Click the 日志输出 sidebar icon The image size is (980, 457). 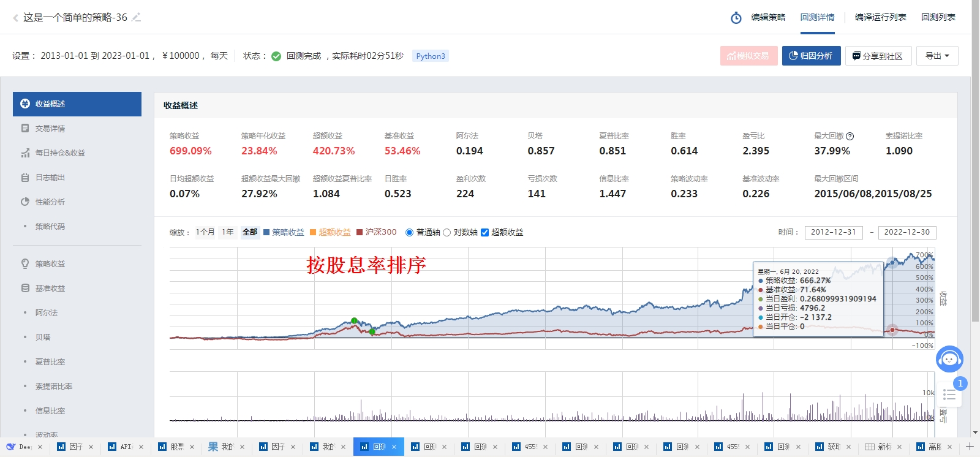pyautogui.click(x=25, y=178)
